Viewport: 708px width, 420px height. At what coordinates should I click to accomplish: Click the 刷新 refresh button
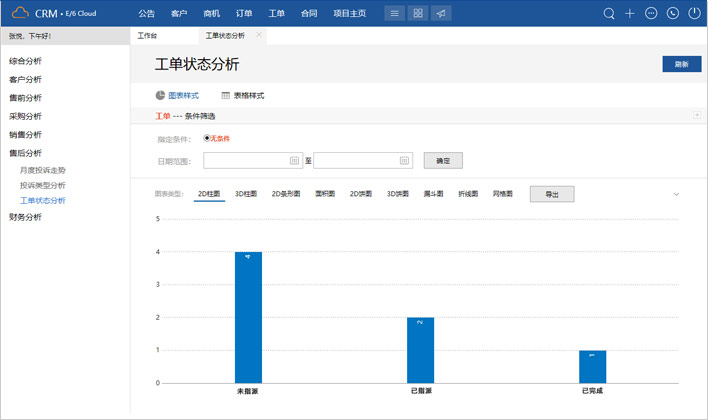681,64
